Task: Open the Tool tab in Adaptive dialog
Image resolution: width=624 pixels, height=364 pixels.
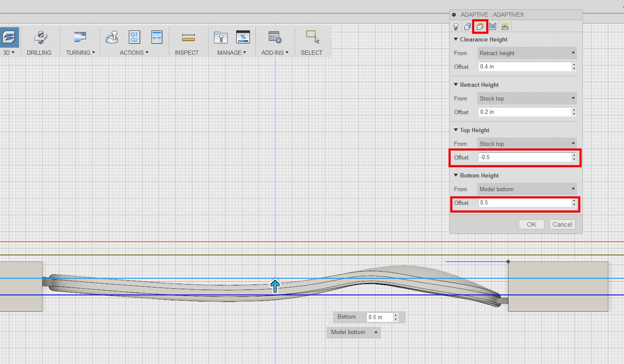Action: coord(456,27)
